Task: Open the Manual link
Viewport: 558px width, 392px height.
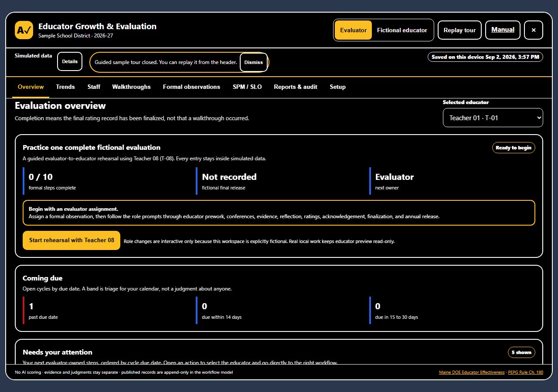Action: 503,30
